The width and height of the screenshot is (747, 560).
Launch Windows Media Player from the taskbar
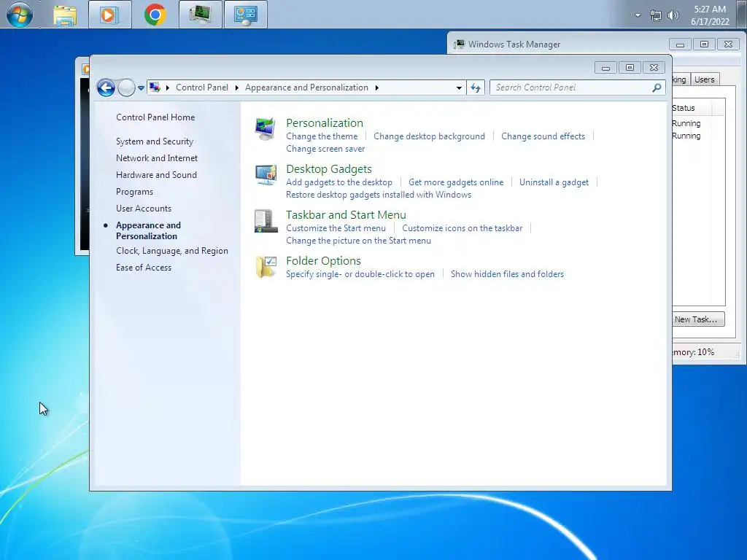(109, 15)
